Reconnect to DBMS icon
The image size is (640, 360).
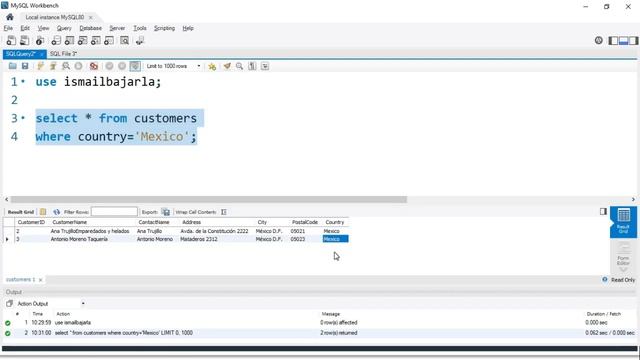click(x=140, y=40)
